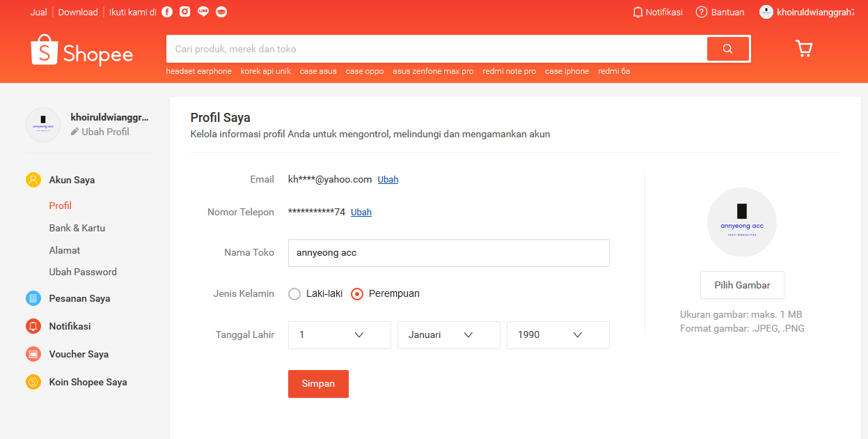Open the Jual menu item

coord(38,12)
